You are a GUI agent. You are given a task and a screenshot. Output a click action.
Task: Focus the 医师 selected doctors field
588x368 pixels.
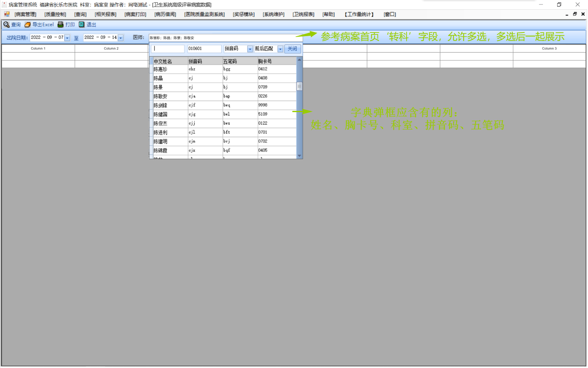pyautogui.click(x=226, y=38)
